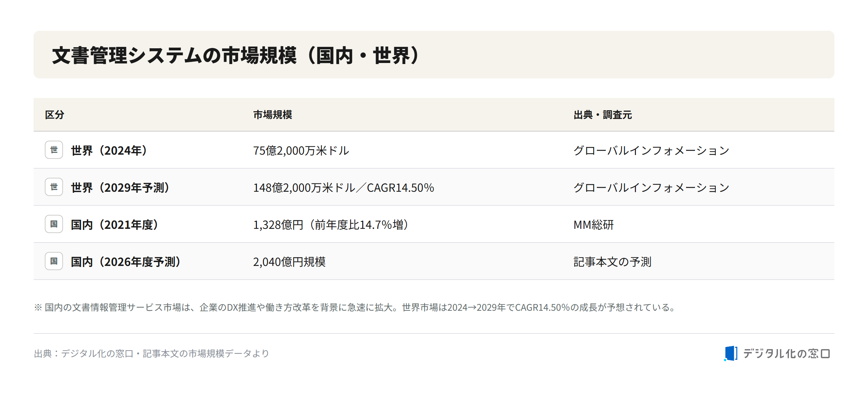
Task: Select the 区分 column header
Action: coord(55,115)
